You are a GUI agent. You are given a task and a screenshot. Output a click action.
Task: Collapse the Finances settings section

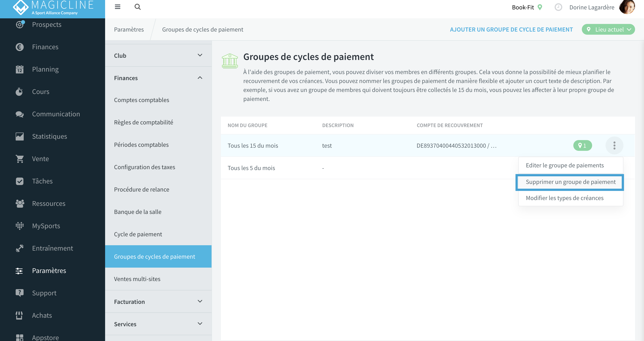(x=158, y=78)
